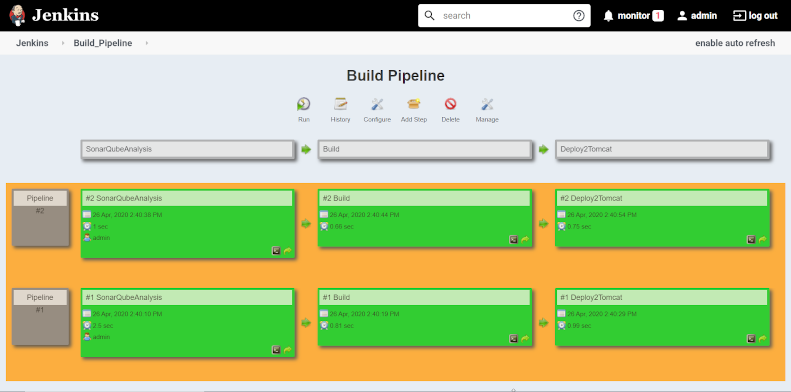Click the Run pipeline icon
The height and width of the screenshot is (392, 791).
click(x=304, y=104)
